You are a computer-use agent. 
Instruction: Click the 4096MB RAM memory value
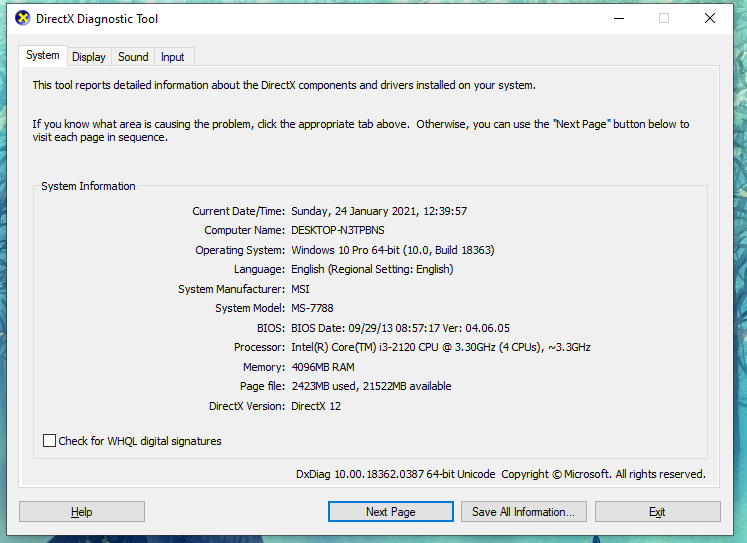point(323,367)
